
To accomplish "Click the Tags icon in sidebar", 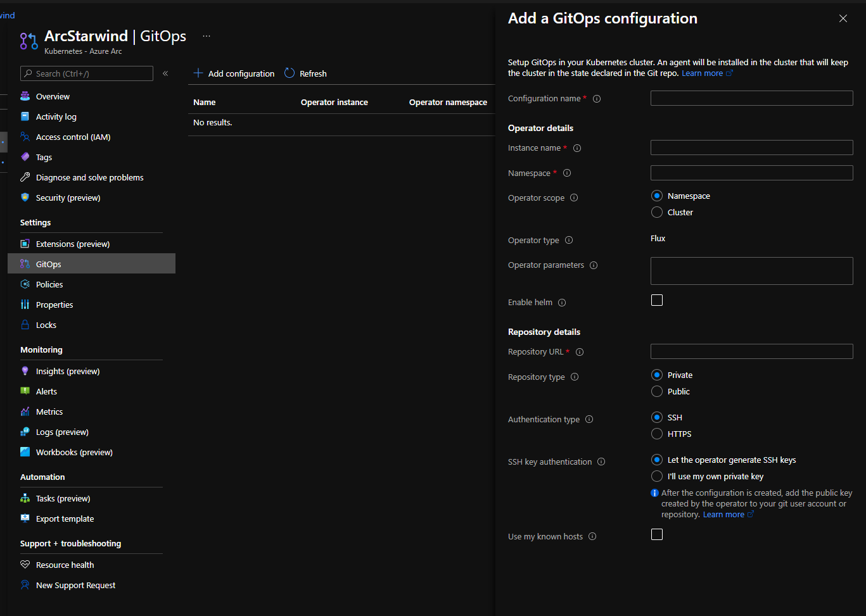I will pos(25,157).
